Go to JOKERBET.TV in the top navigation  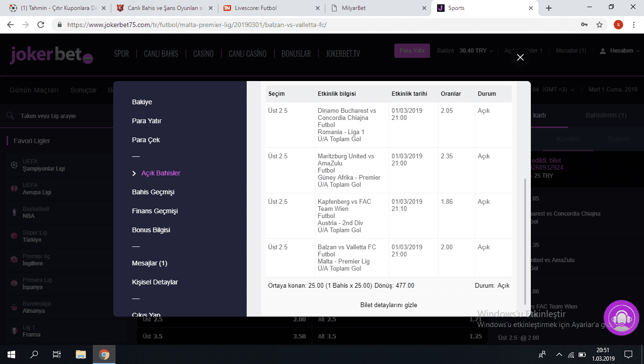click(343, 54)
